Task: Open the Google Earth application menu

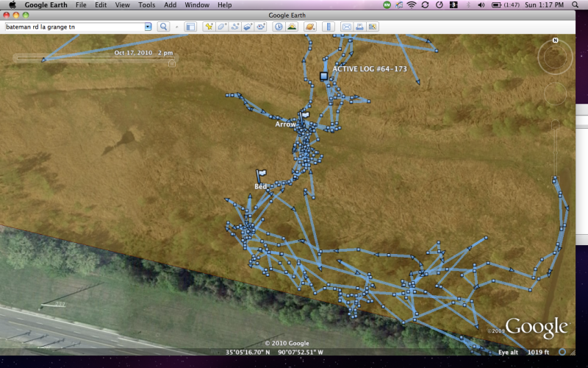Action: coord(46,5)
